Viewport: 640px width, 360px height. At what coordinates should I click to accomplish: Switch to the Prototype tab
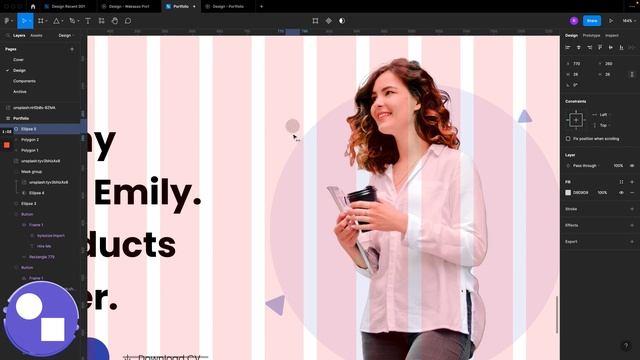591,36
